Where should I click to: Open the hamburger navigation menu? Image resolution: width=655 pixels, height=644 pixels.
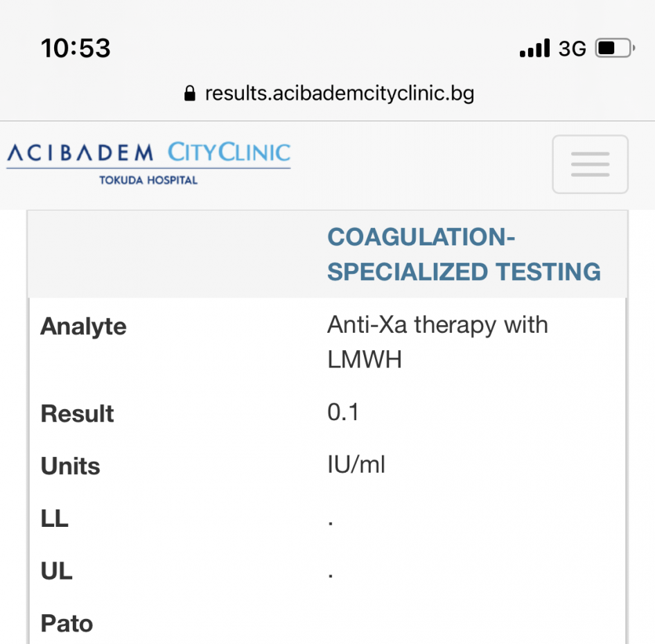[590, 164]
